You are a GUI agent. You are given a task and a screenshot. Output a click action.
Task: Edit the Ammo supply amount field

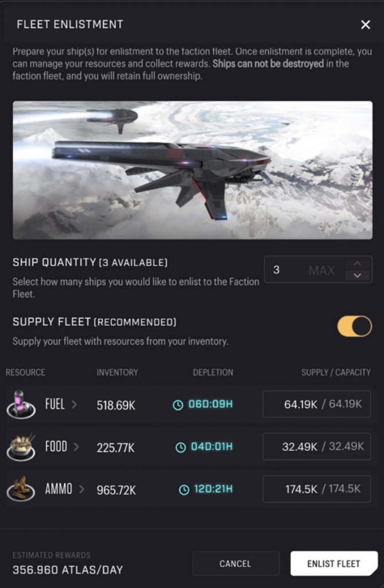316,489
